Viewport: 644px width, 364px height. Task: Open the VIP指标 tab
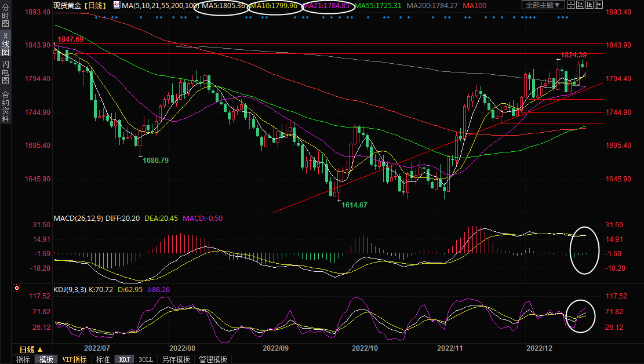pos(75,359)
